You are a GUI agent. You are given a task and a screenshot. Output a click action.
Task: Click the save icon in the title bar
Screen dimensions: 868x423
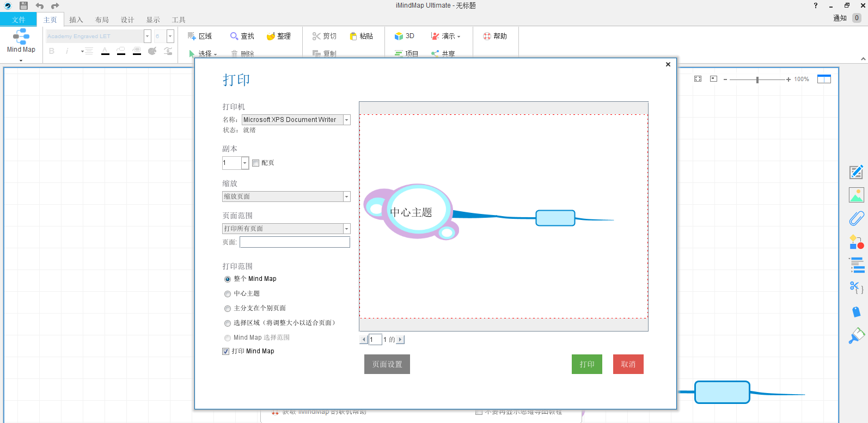(x=23, y=5)
